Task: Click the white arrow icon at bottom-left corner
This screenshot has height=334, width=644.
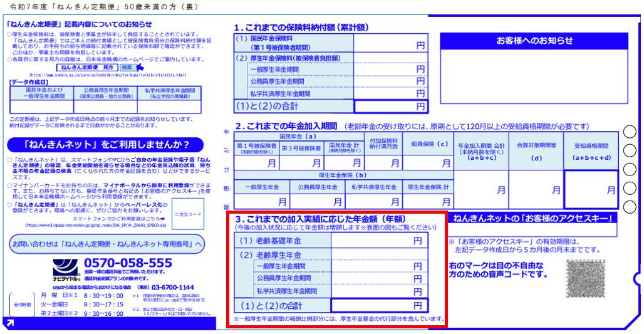Action: point(10,323)
